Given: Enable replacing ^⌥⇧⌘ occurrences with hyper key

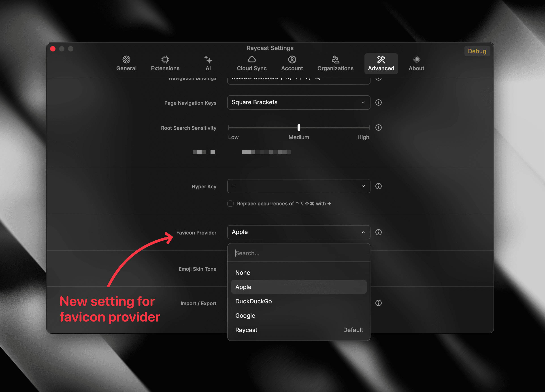Looking at the screenshot, I should [230, 204].
